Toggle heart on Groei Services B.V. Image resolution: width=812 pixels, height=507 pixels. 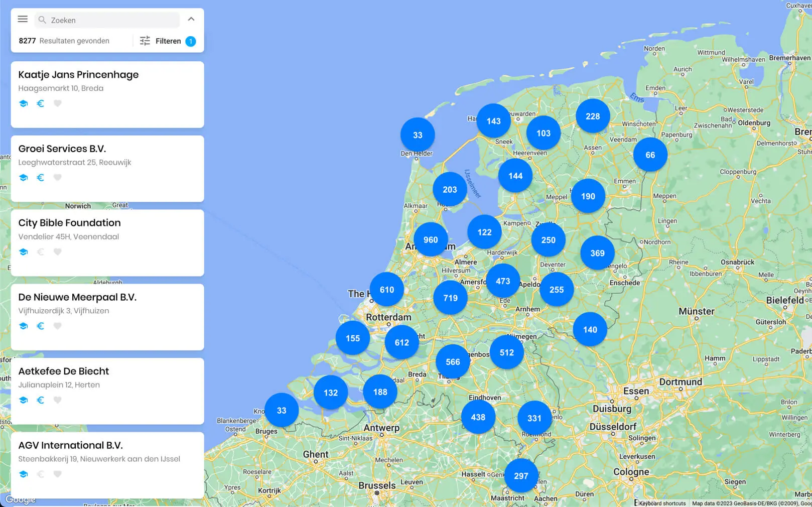click(x=58, y=178)
